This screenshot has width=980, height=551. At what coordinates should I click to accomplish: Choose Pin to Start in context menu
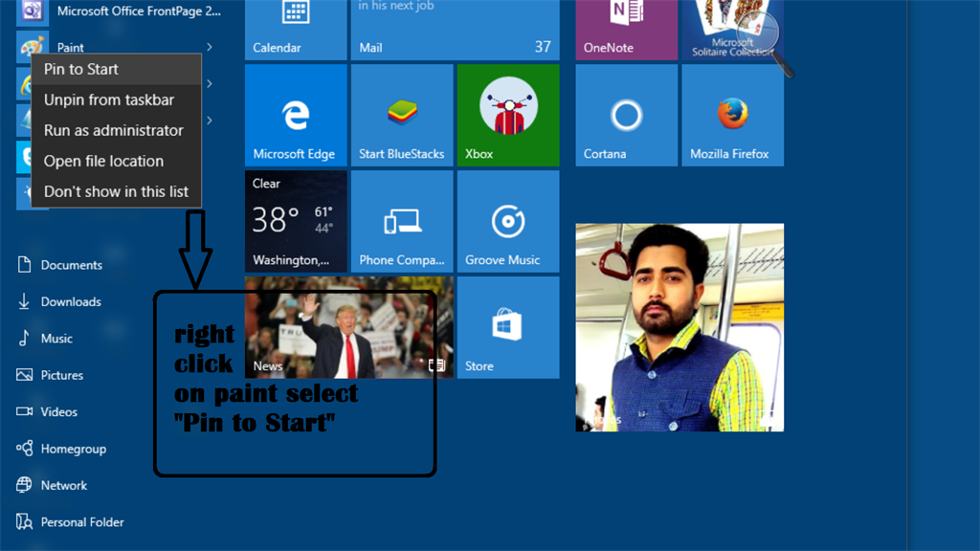point(116,69)
